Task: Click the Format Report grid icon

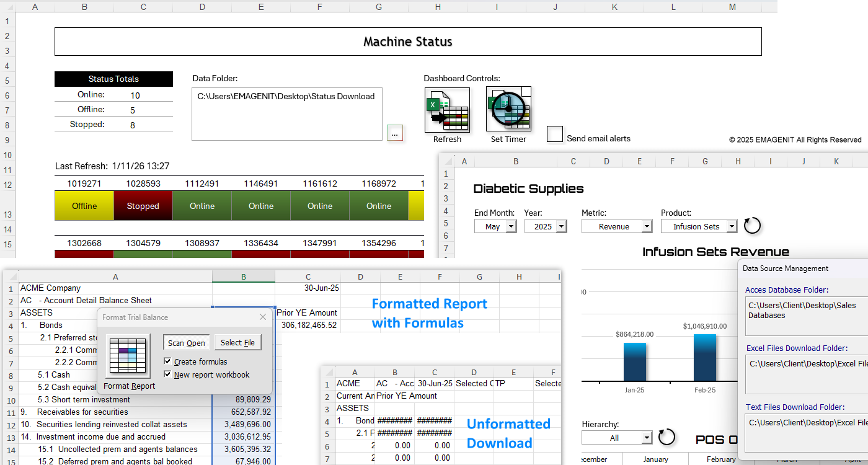Action: point(128,355)
